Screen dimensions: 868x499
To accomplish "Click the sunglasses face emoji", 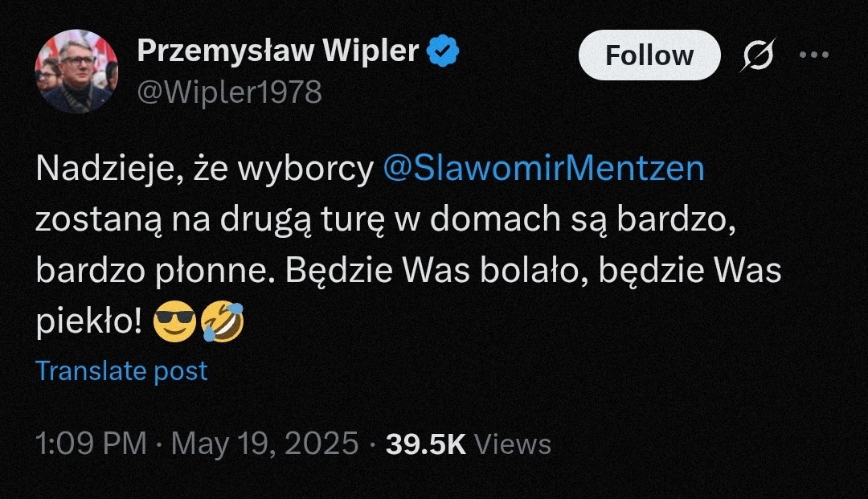I will point(174,321).
